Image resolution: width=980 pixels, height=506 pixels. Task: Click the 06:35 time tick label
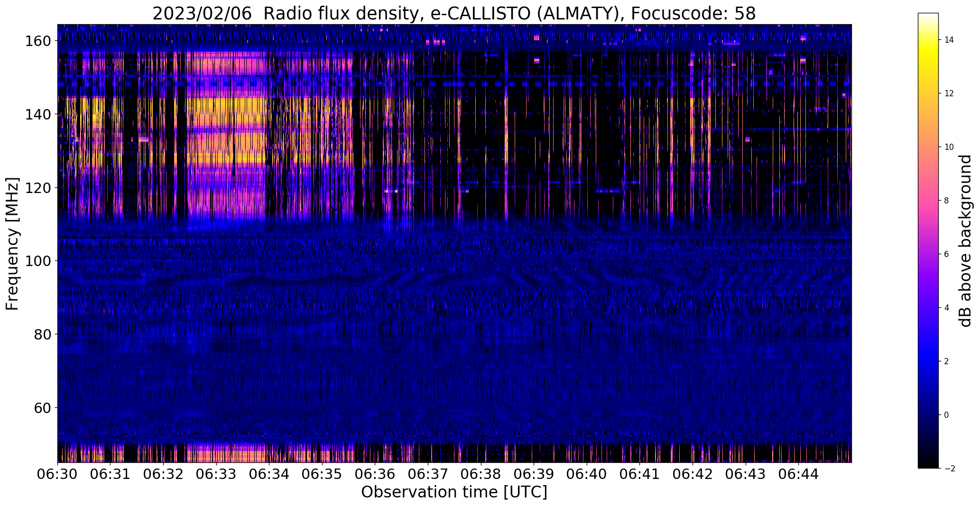pos(322,474)
